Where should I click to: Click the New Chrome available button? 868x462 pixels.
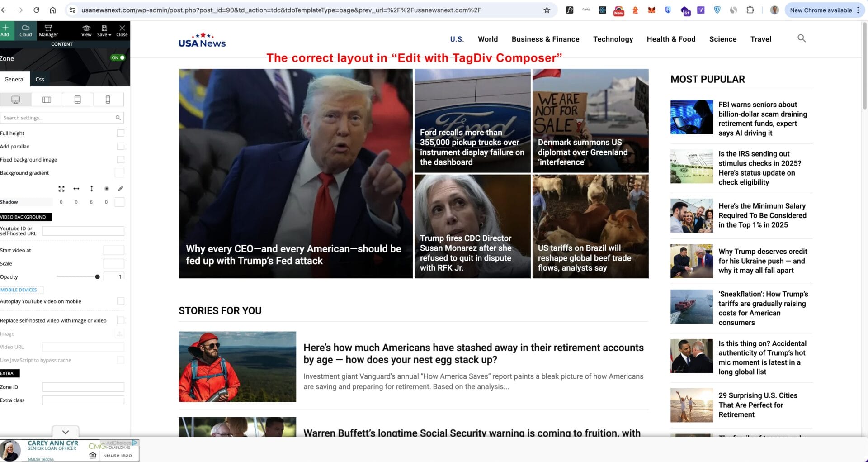coord(821,10)
